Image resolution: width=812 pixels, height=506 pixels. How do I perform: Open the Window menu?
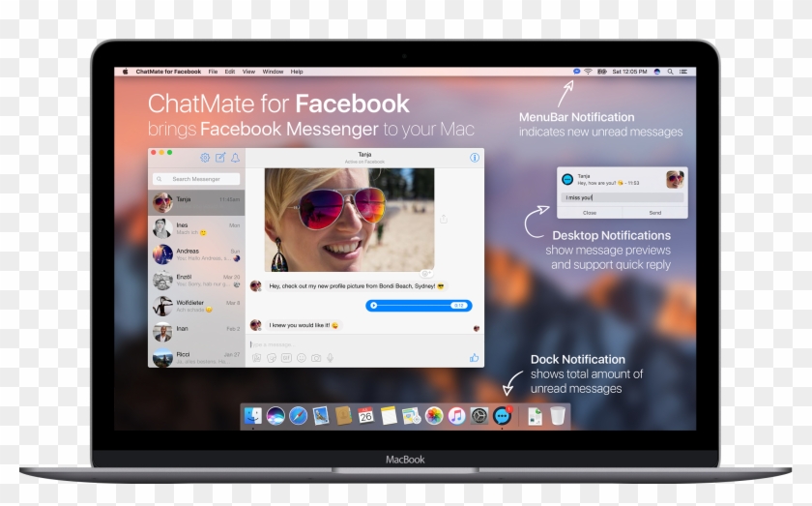(273, 72)
